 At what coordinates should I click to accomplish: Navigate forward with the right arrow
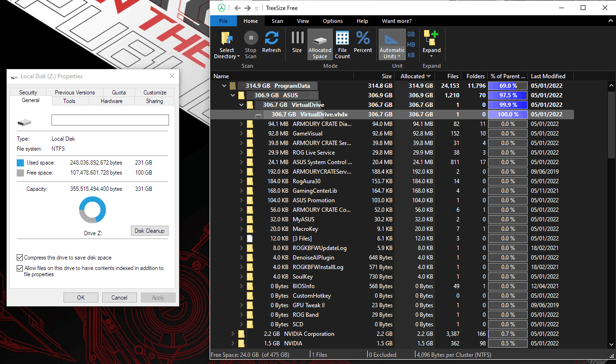coord(247,8)
